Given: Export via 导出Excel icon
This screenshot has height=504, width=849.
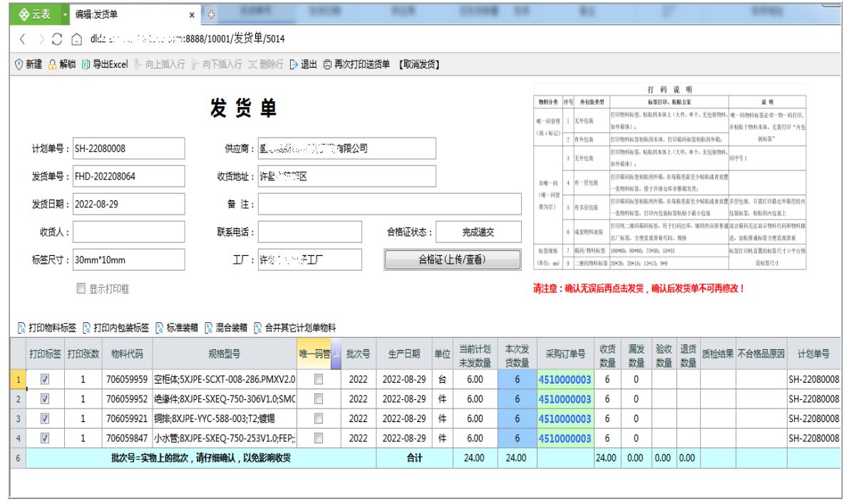Looking at the screenshot, I should pos(86,64).
